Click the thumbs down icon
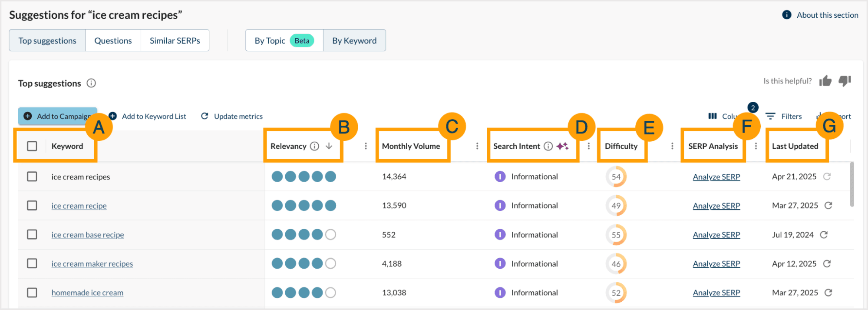This screenshot has width=868, height=310. pos(845,81)
